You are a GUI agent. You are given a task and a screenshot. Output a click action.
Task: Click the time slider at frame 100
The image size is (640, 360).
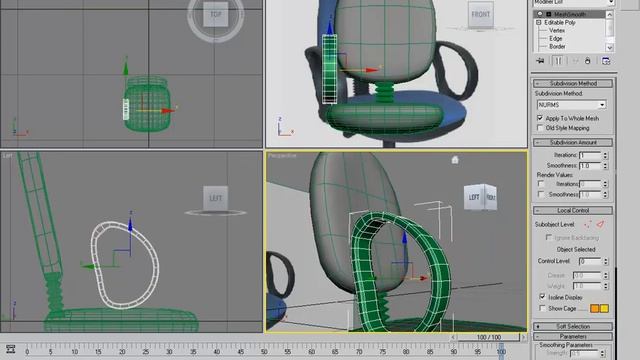point(501,351)
